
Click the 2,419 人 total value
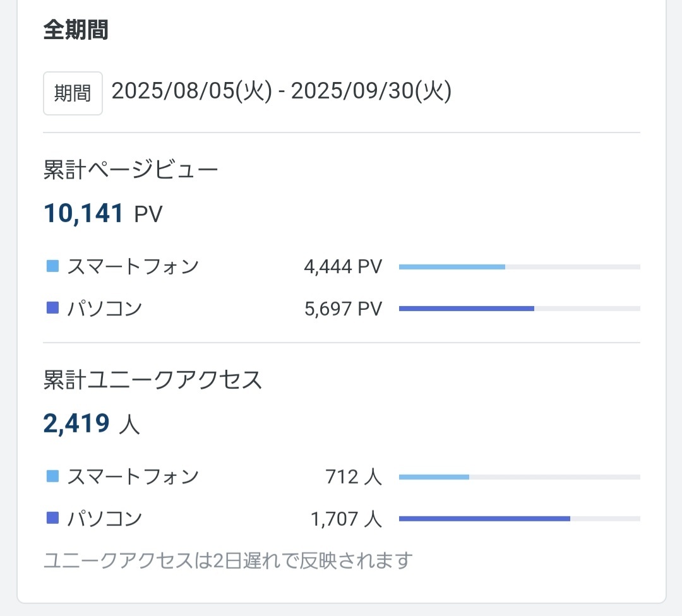(92, 423)
